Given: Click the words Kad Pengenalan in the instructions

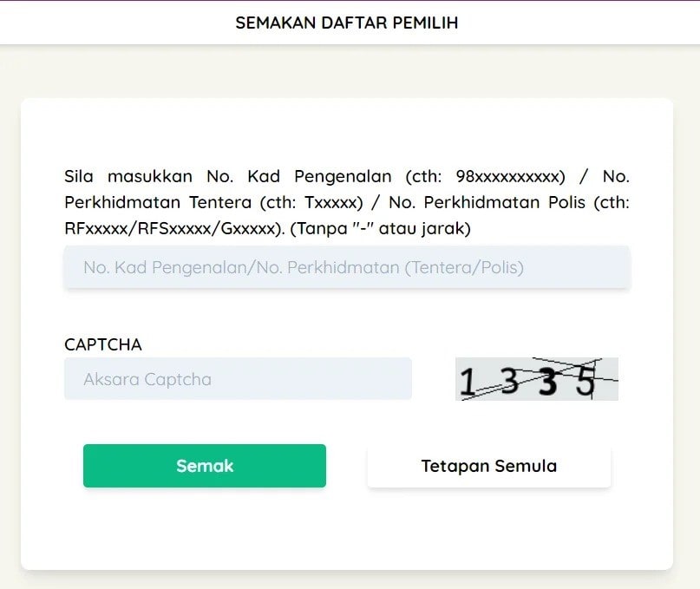Looking at the screenshot, I should point(320,176).
